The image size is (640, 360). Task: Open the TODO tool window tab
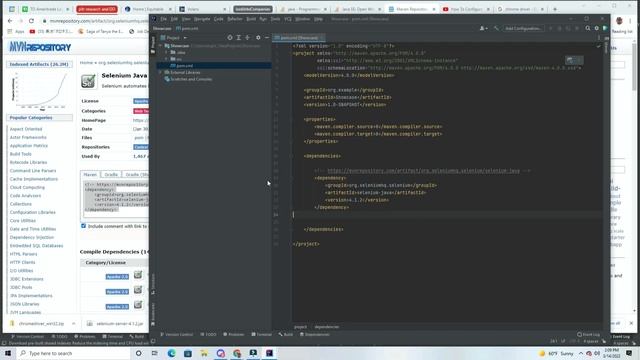click(x=209, y=334)
